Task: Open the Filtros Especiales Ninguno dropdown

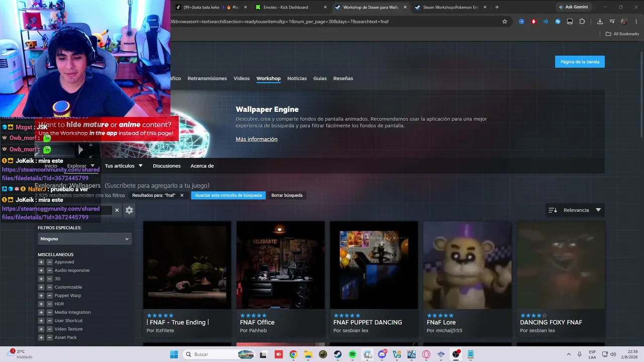Action: click(85, 239)
